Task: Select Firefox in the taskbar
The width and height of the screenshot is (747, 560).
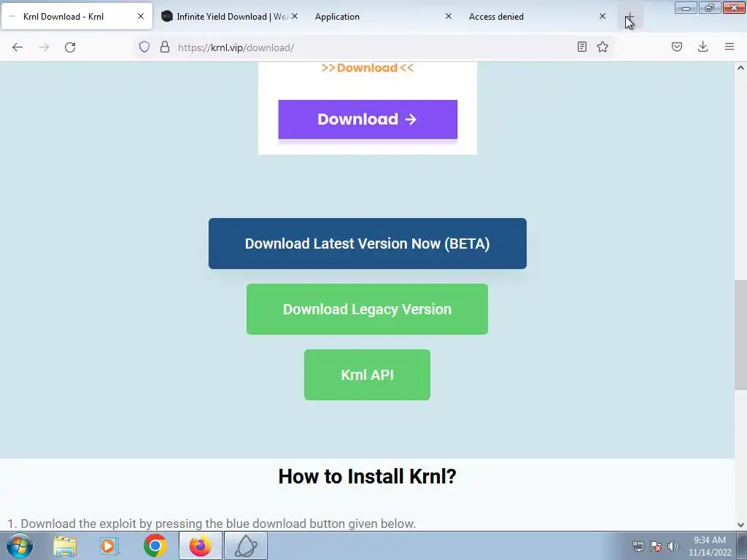Action: click(x=200, y=545)
